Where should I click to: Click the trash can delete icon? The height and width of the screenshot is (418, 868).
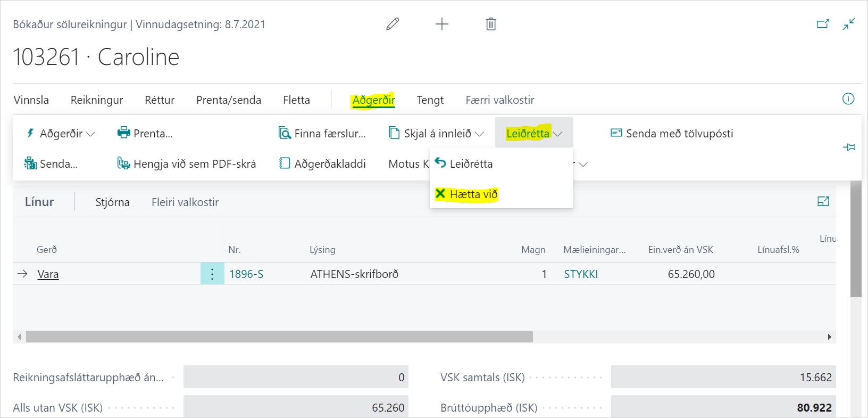point(490,24)
